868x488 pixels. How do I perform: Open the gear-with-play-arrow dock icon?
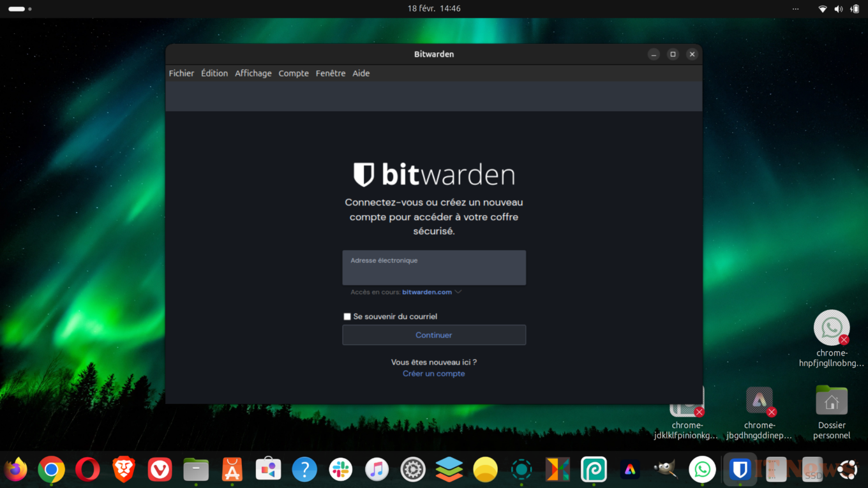[413, 470]
